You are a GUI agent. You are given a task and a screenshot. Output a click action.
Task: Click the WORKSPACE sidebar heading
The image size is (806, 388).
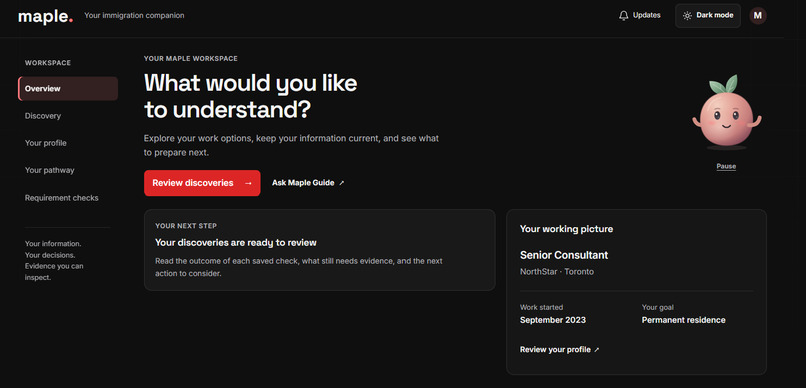pos(48,63)
